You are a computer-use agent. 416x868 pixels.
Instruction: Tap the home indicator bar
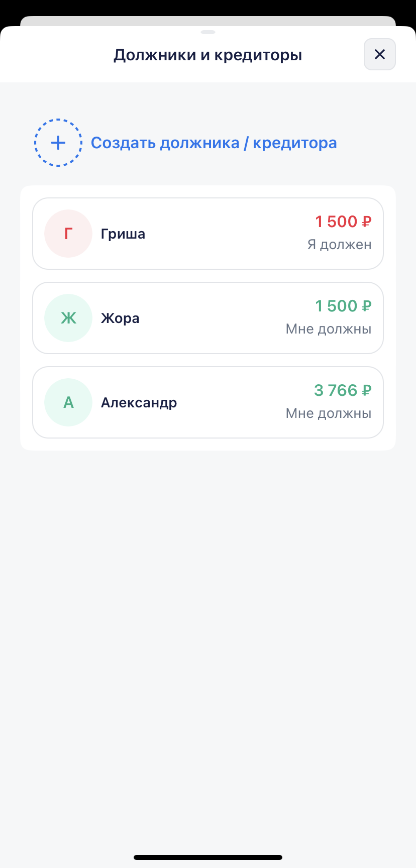208,857
